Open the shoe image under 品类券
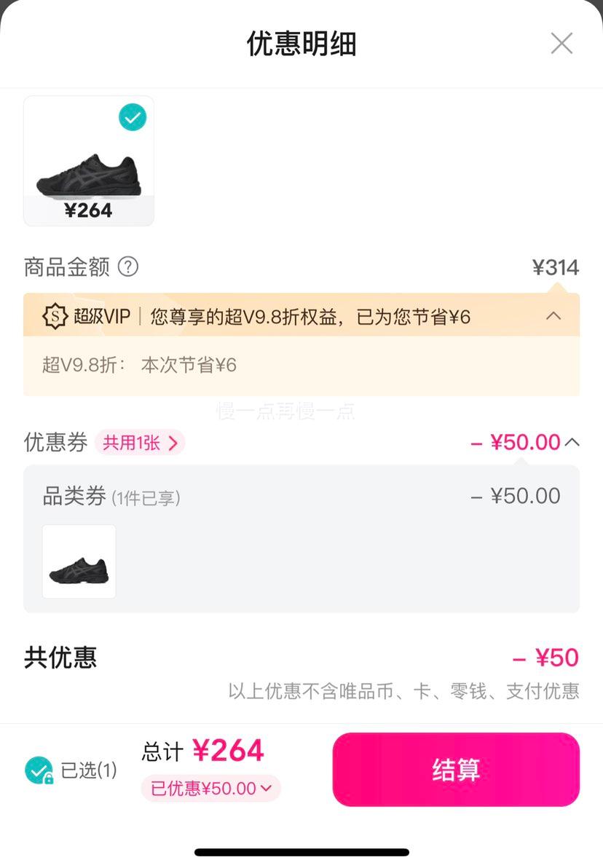 click(x=79, y=561)
